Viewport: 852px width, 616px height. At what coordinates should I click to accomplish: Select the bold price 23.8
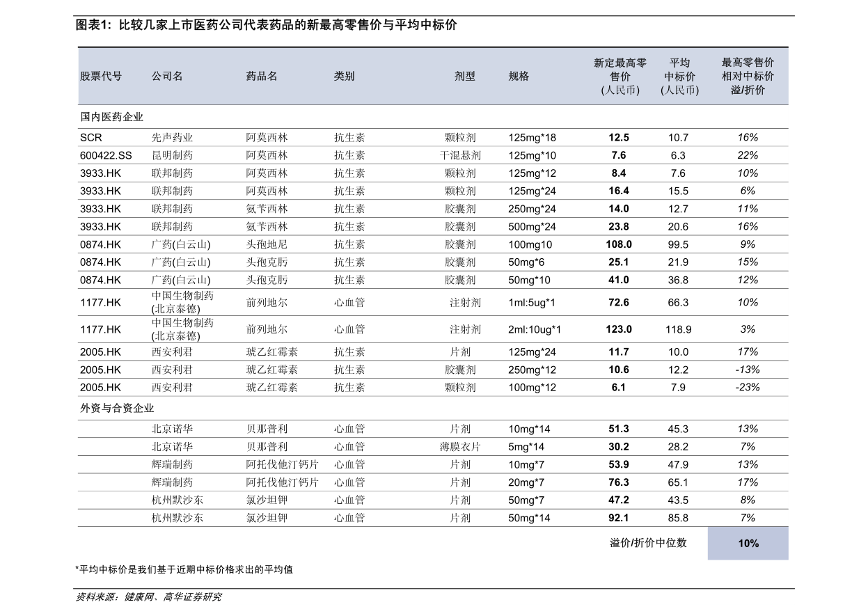coord(619,227)
